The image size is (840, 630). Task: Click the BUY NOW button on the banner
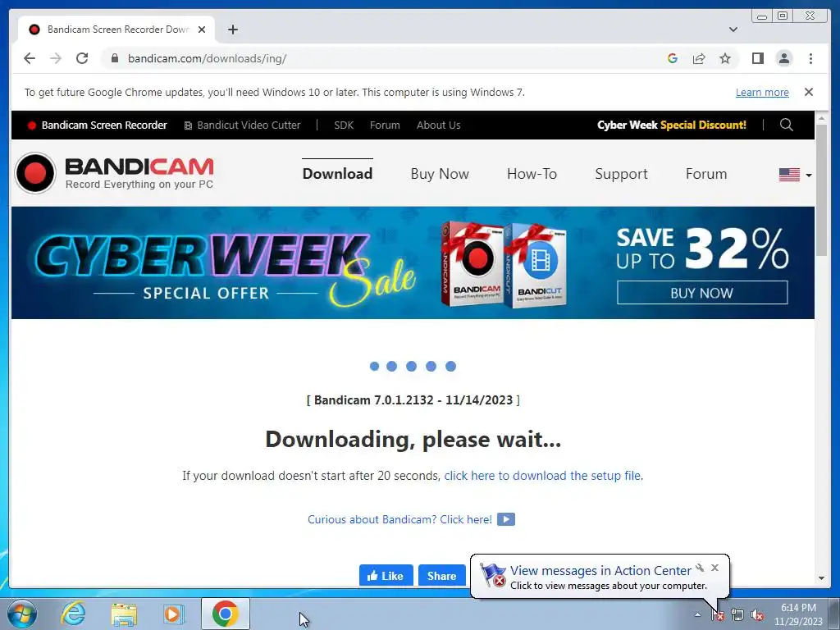point(702,293)
